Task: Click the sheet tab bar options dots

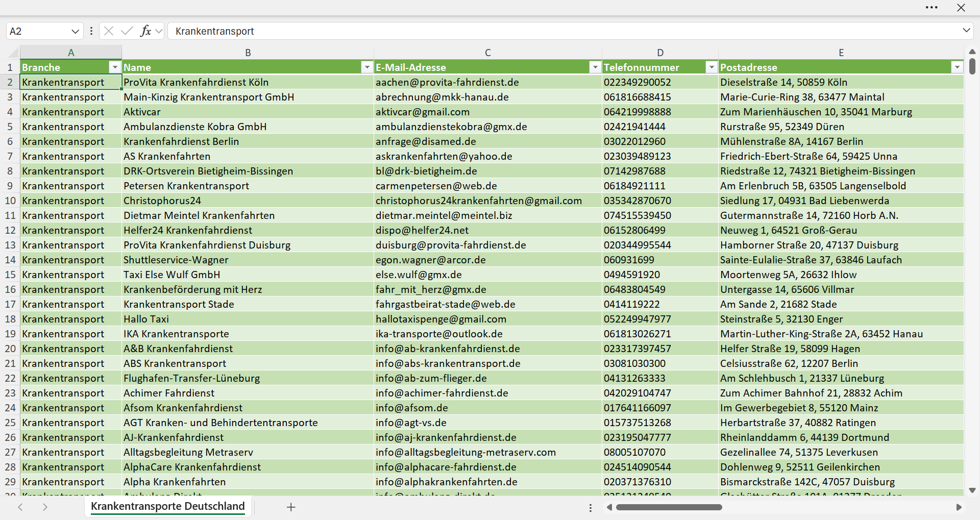Action: (591, 508)
